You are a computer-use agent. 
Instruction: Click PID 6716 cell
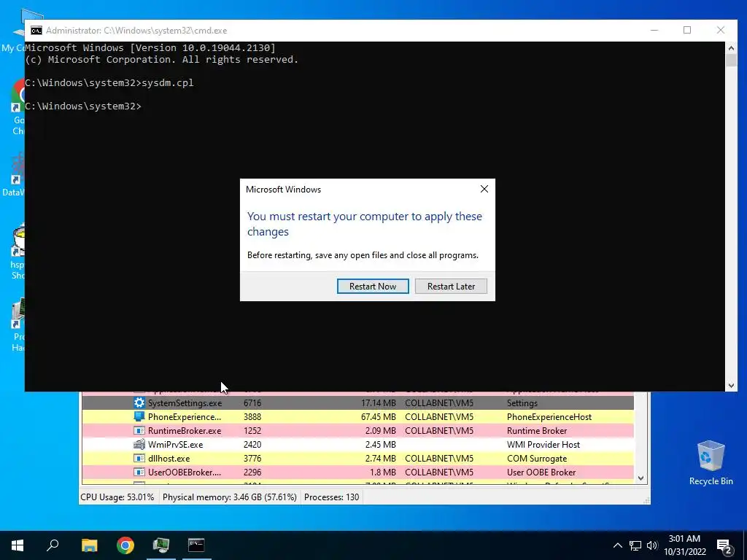252,402
